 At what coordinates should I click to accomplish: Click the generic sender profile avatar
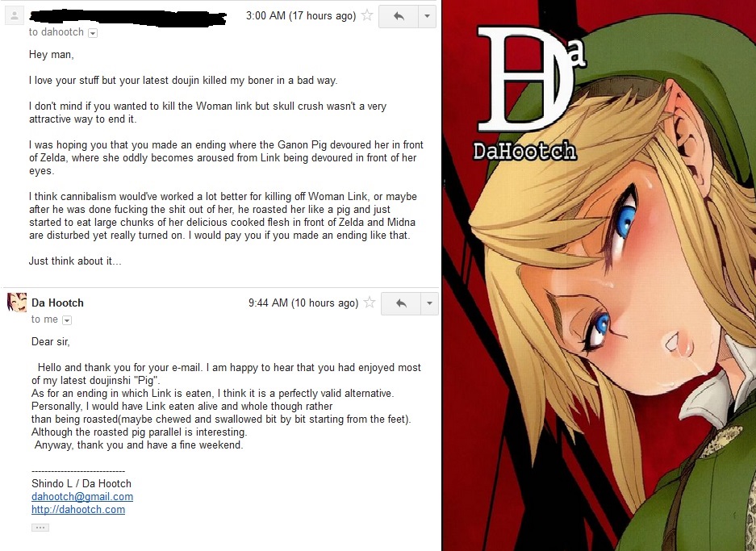point(15,16)
